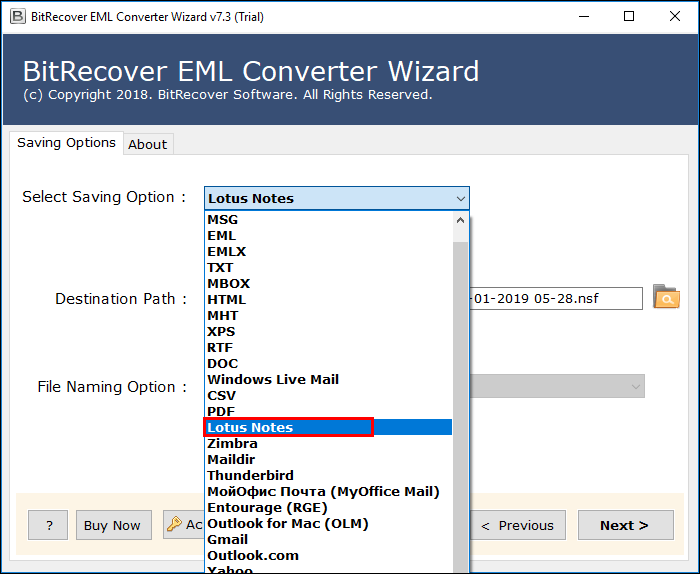Click the BitRecover logo icon in title bar
Image resolution: width=700 pixels, height=574 pixels.
(x=17, y=17)
